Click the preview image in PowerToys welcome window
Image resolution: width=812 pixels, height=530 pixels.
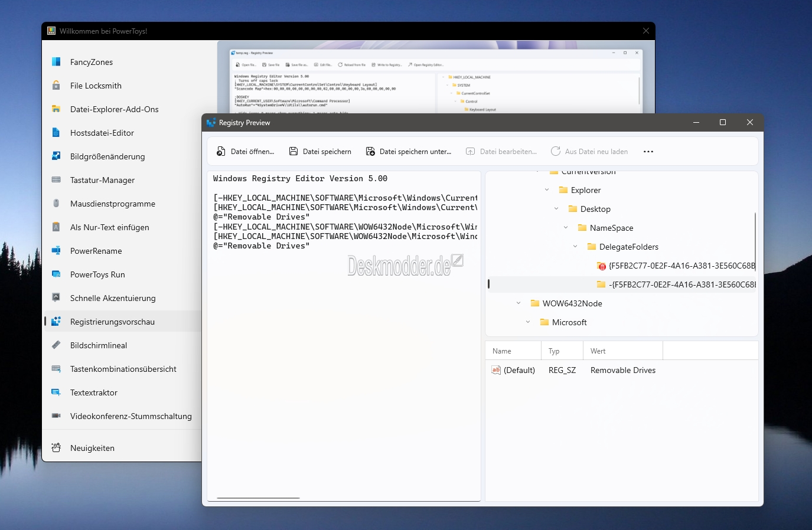pos(436,77)
